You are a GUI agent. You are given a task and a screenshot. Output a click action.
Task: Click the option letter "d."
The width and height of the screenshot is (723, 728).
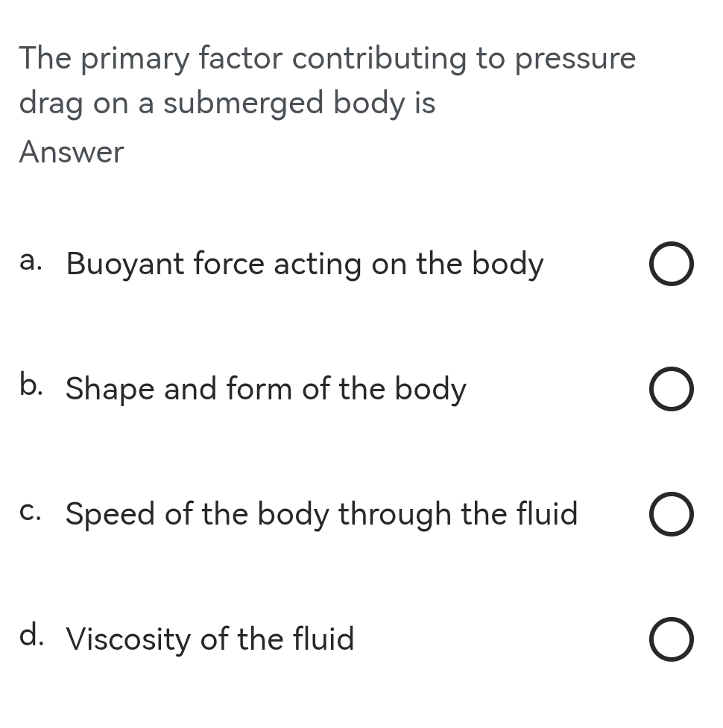pos(31,636)
